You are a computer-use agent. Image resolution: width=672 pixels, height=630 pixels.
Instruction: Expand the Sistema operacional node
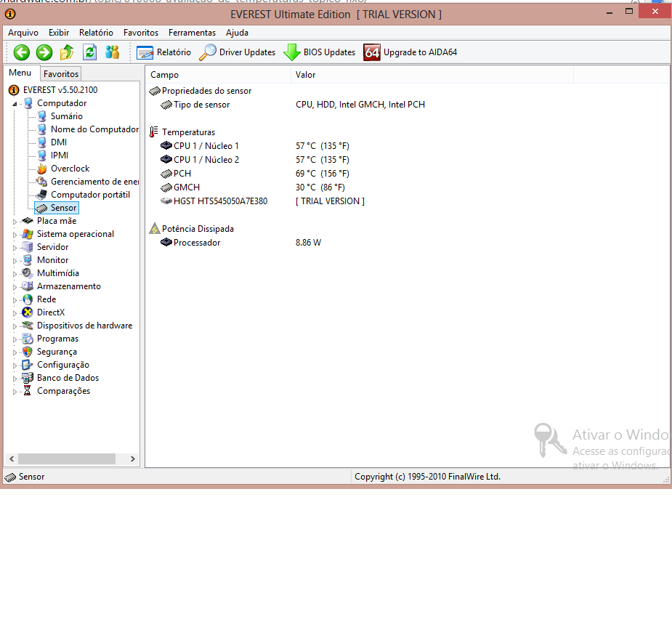15,235
